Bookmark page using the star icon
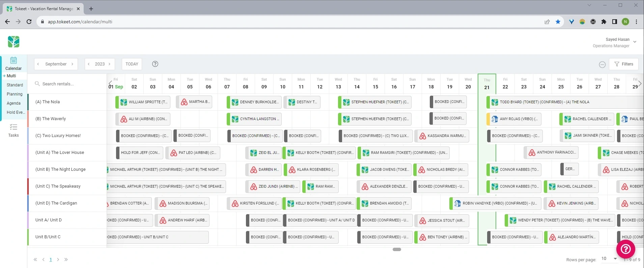The height and width of the screenshot is (268, 644). click(x=558, y=22)
